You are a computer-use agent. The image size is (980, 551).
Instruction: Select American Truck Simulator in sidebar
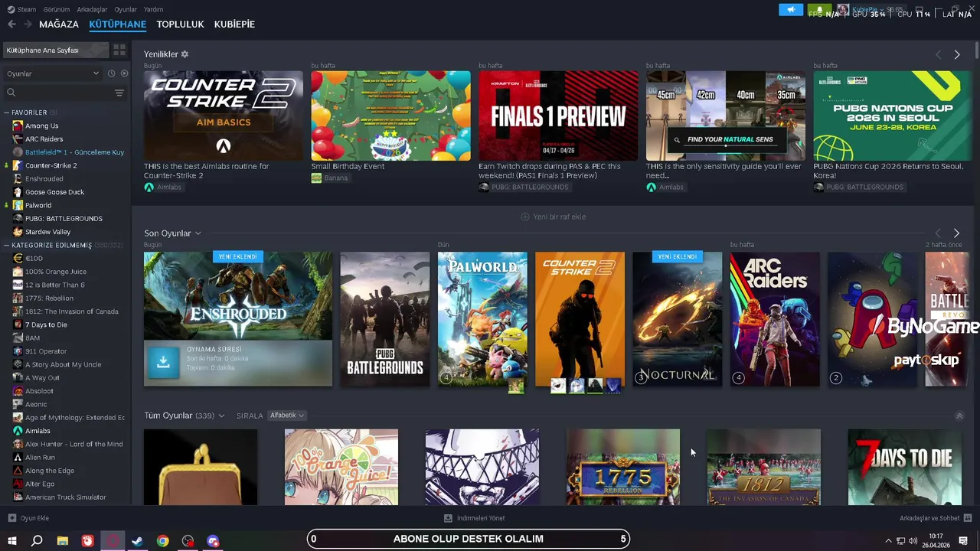click(65, 497)
